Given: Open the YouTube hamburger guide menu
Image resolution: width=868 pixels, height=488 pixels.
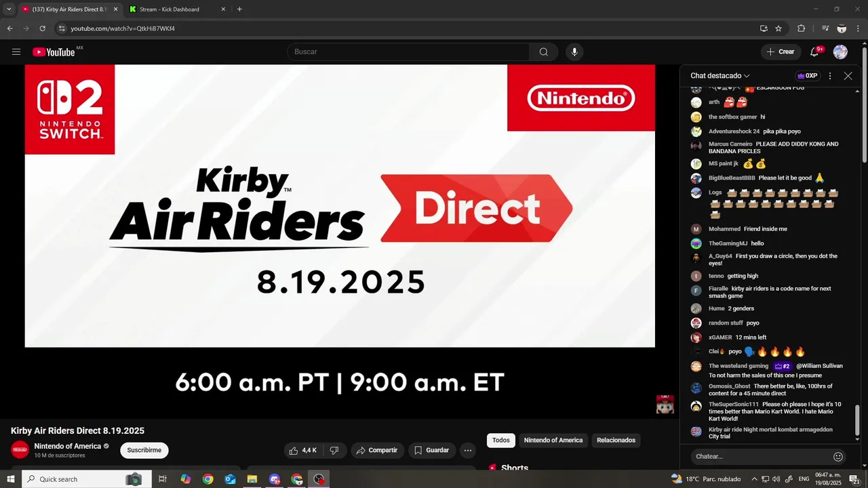Looking at the screenshot, I should [16, 52].
